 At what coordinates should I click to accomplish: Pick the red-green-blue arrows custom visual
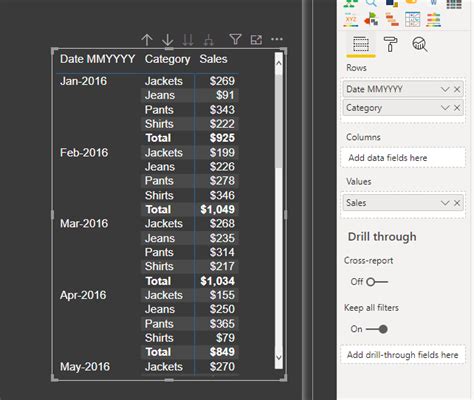371,20
